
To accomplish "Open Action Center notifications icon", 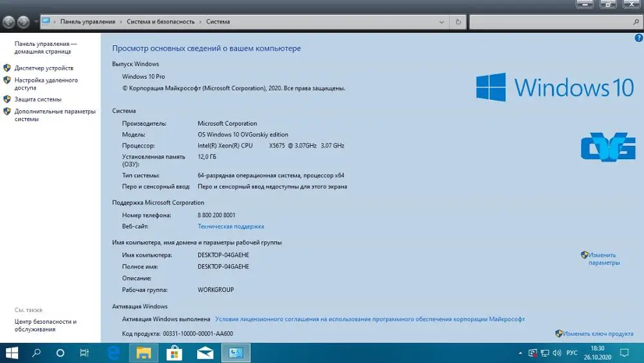I will point(624,353).
